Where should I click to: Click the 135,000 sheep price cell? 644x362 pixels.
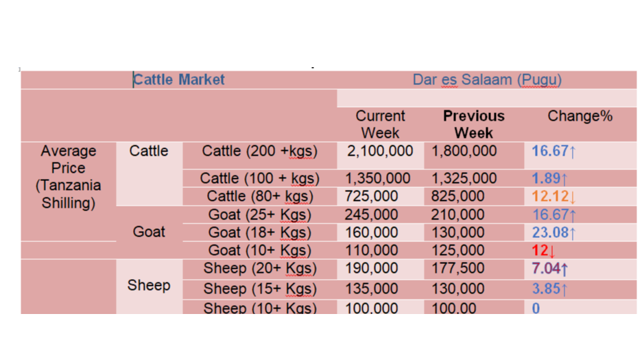[371, 289]
